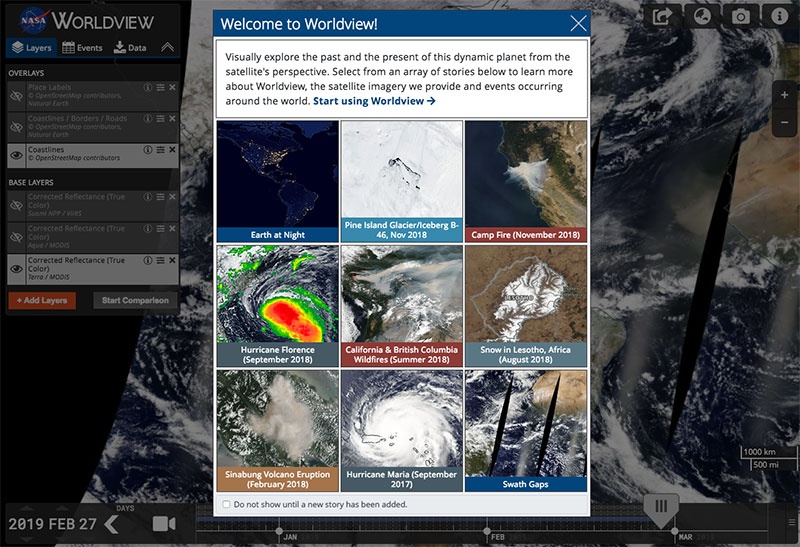Click the NASA logo
The image size is (800, 547).
click(34, 21)
